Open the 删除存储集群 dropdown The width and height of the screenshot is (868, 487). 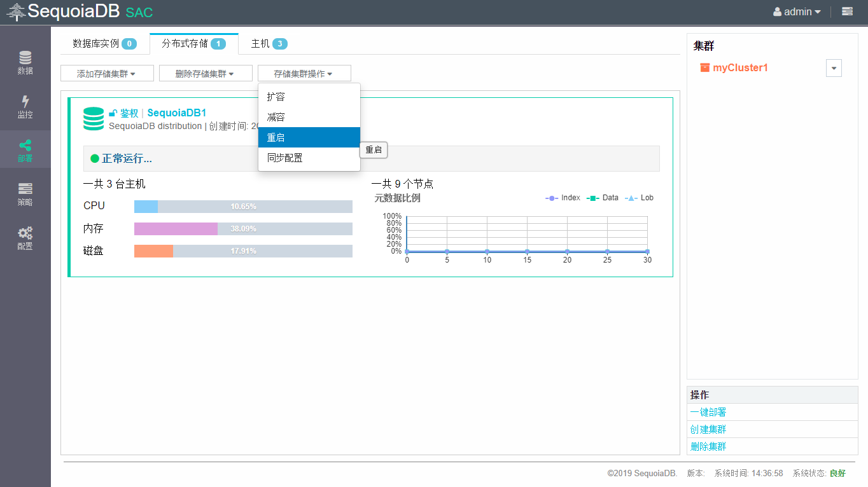(206, 74)
